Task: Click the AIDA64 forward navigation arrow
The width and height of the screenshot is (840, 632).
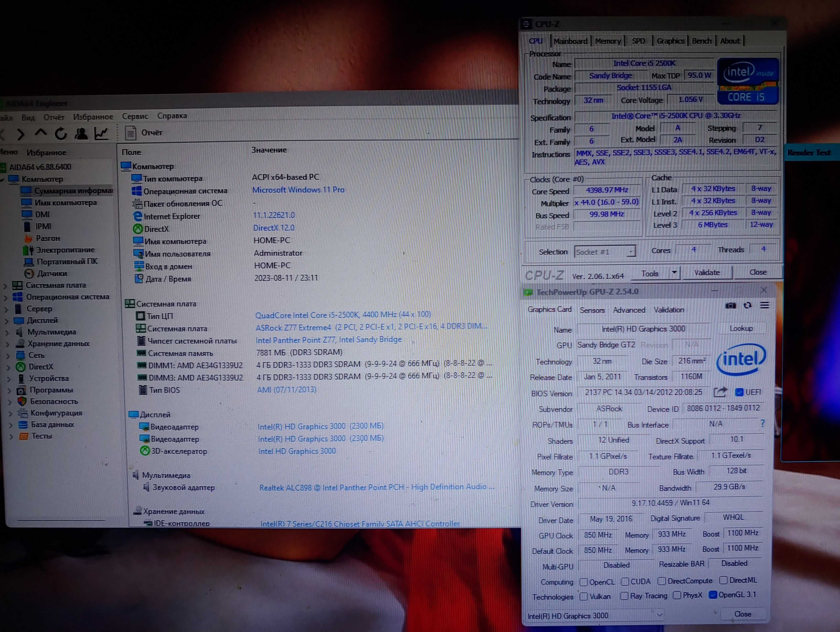Action: point(21,134)
